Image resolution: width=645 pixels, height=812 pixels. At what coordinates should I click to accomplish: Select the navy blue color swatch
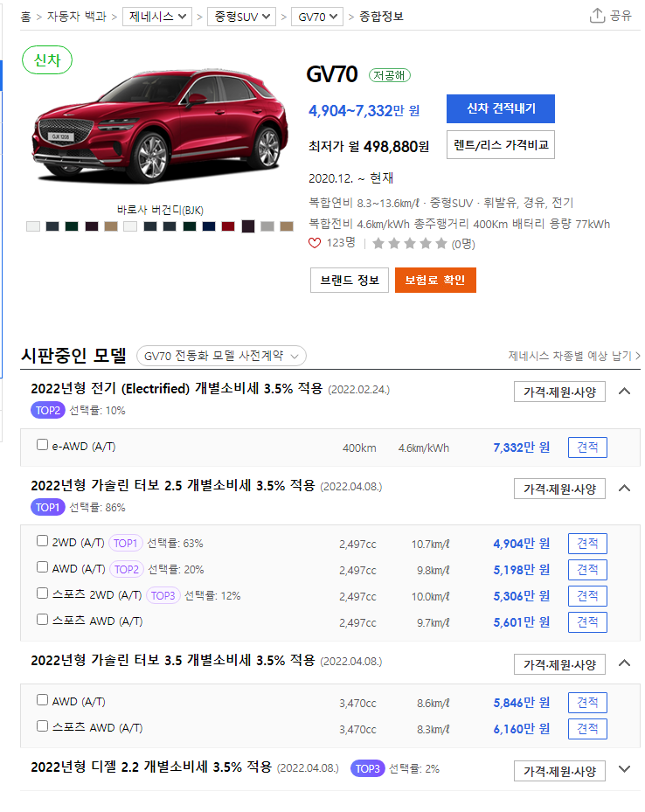coord(209,226)
